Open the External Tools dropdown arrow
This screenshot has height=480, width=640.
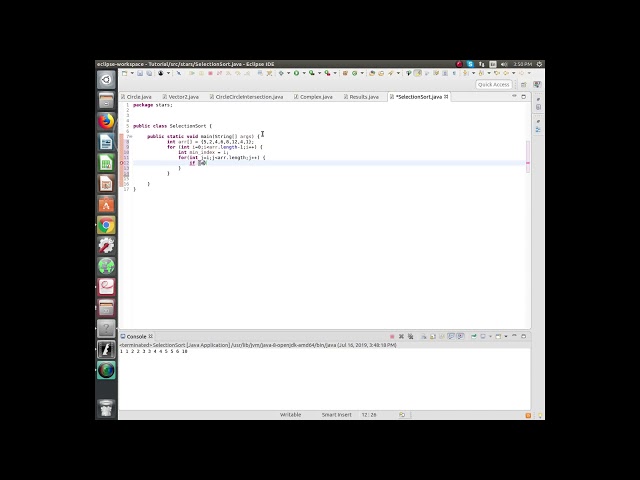(x=335, y=73)
